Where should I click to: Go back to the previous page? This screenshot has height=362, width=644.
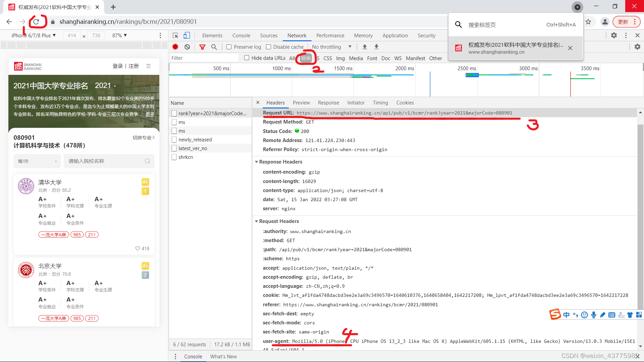[x=9, y=22]
